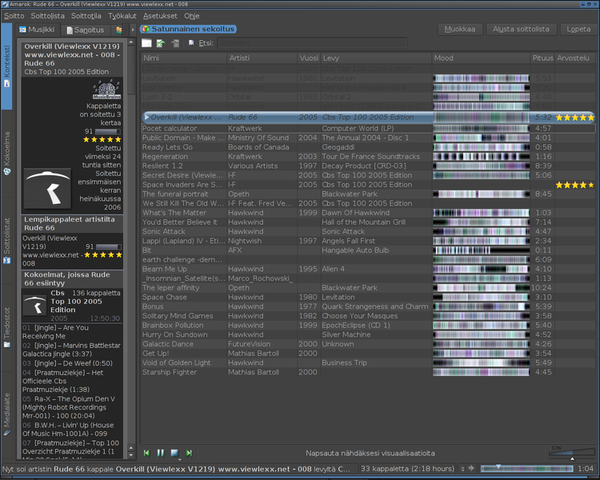This screenshot has height=480, width=600.
Task: Sort playlist by the Vuosi column
Action: pos(309,58)
